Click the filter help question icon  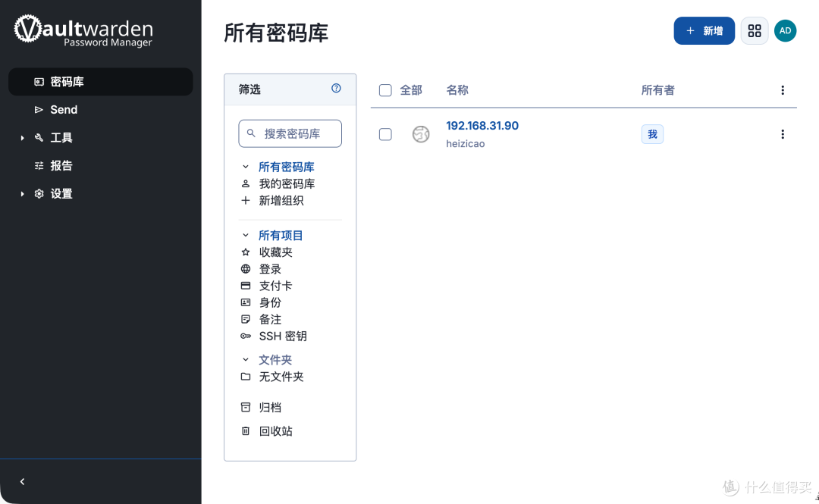click(336, 88)
